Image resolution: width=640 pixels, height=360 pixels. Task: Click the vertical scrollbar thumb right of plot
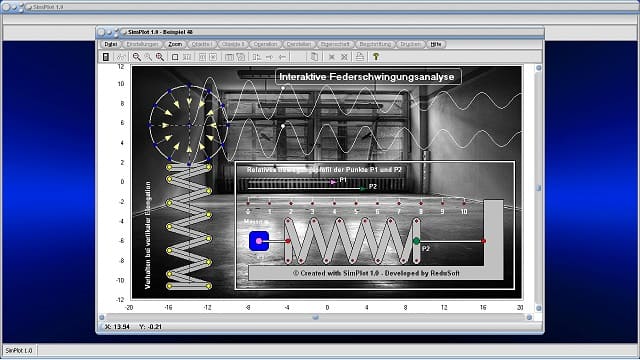pyautogui.click(x=538, y=188)
